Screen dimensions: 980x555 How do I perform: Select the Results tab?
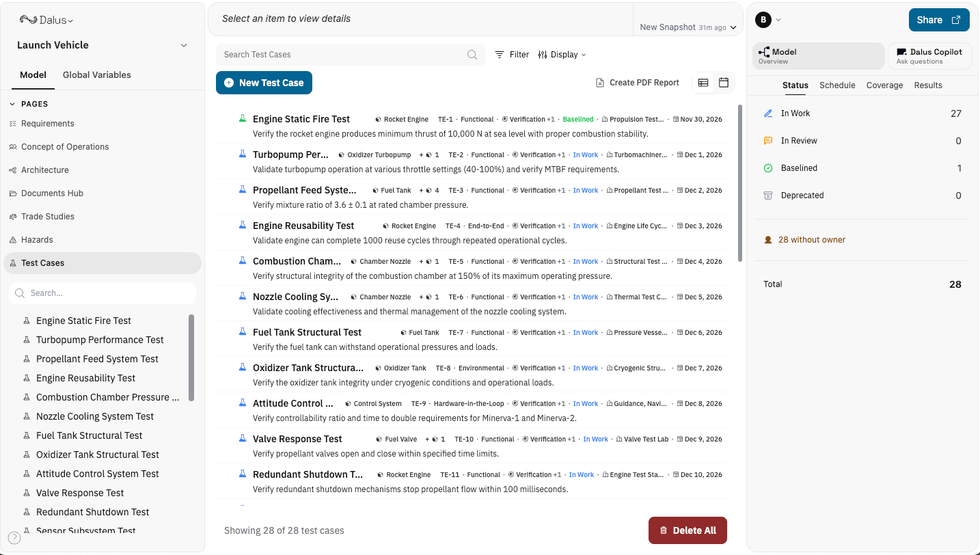coord(928,85)
